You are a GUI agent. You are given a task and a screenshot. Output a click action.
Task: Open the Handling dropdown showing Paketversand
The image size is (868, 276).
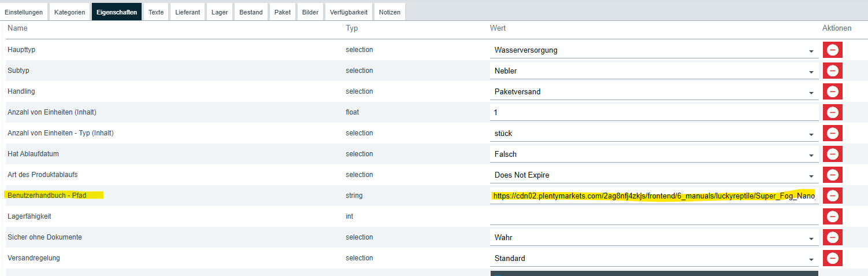point(654,92)
